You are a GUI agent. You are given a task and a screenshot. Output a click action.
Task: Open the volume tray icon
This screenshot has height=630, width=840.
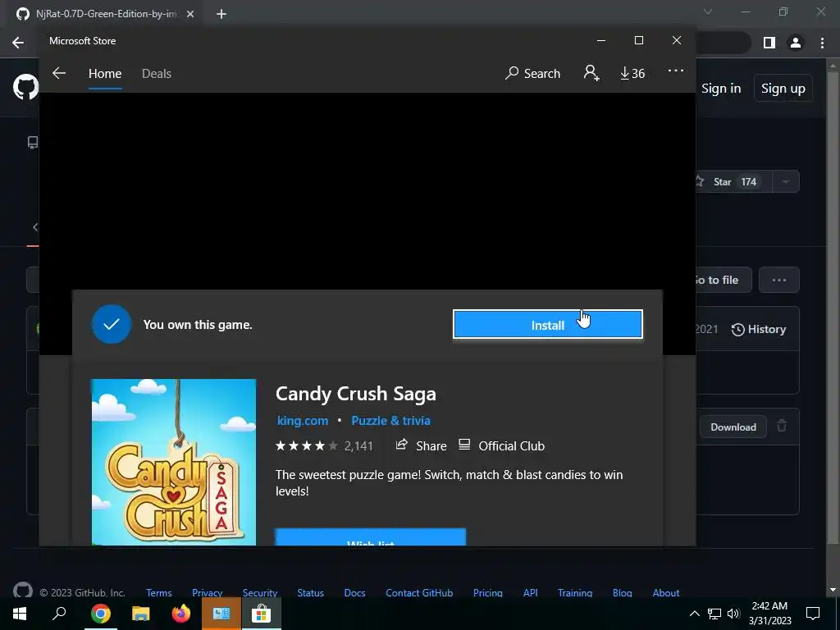[x=733, y=614]
